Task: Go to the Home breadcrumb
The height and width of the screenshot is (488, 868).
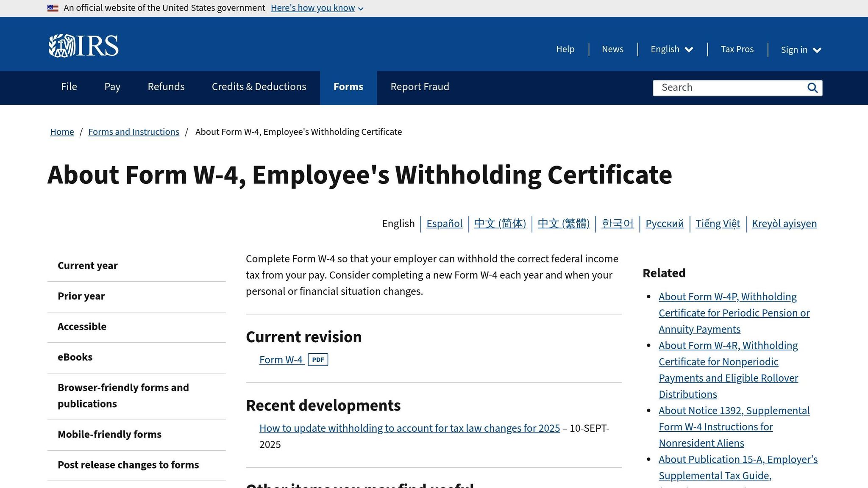Action: click(62, 132)
